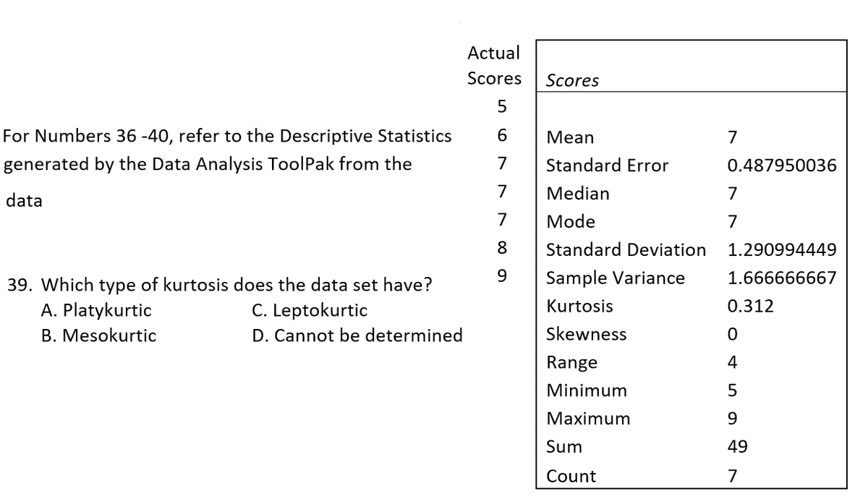Select the Range value 4
Image resolution: width=868 pixels, height=504 pixels.
tap(732, 363)
